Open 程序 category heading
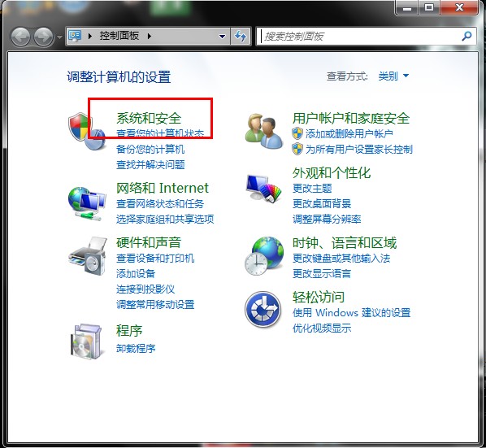The image size is (486, 448). point(129,330)
